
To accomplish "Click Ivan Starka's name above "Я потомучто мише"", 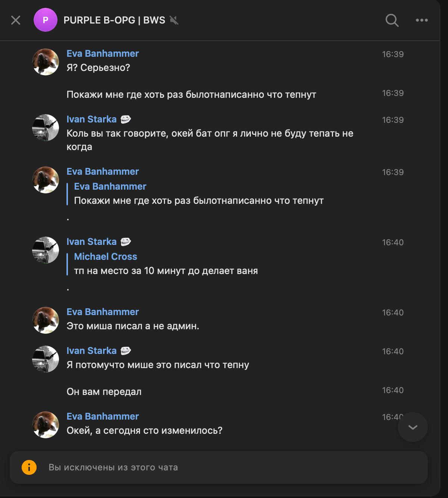I will (x=91, y=351).
